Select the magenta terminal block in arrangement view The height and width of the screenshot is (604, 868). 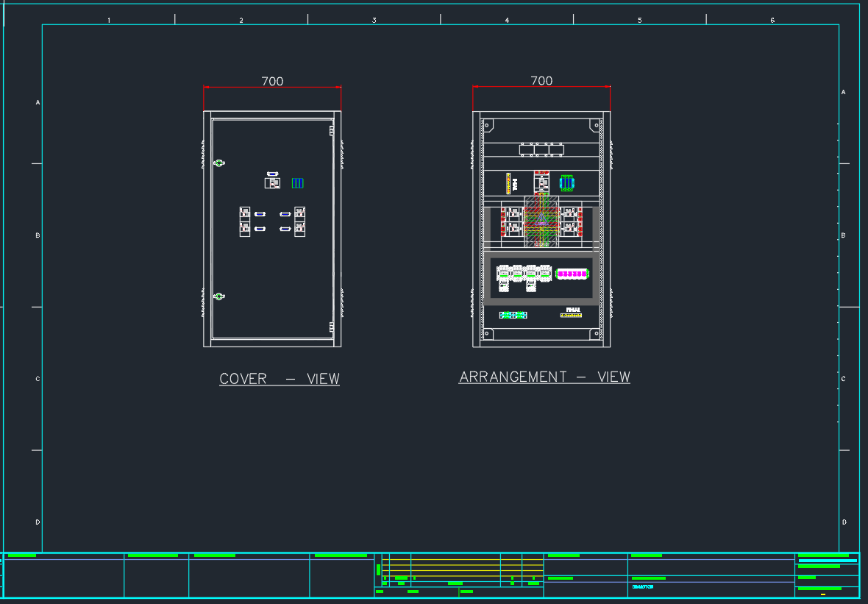572,274
